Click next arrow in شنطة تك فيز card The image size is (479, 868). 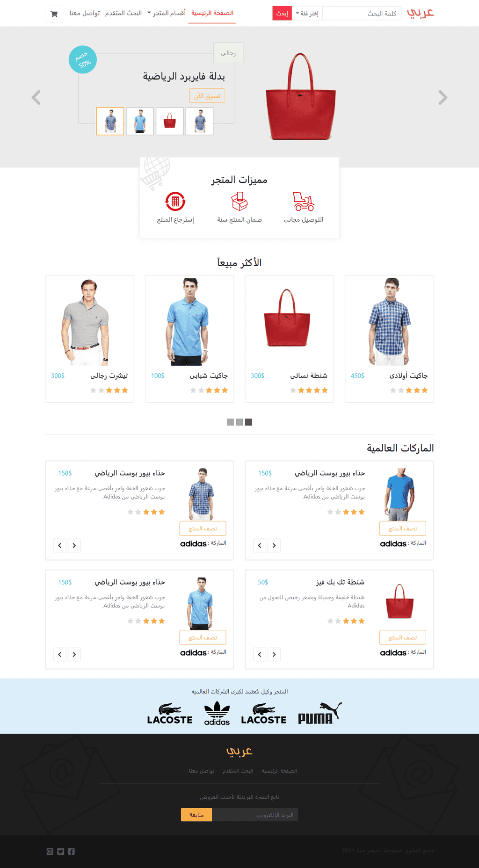[x=274, y=654]
